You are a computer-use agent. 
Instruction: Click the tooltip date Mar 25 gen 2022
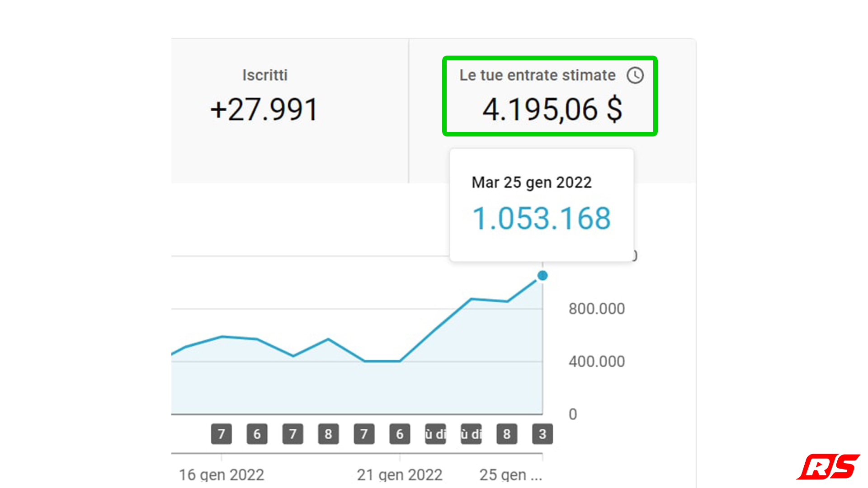click(532, 183)
